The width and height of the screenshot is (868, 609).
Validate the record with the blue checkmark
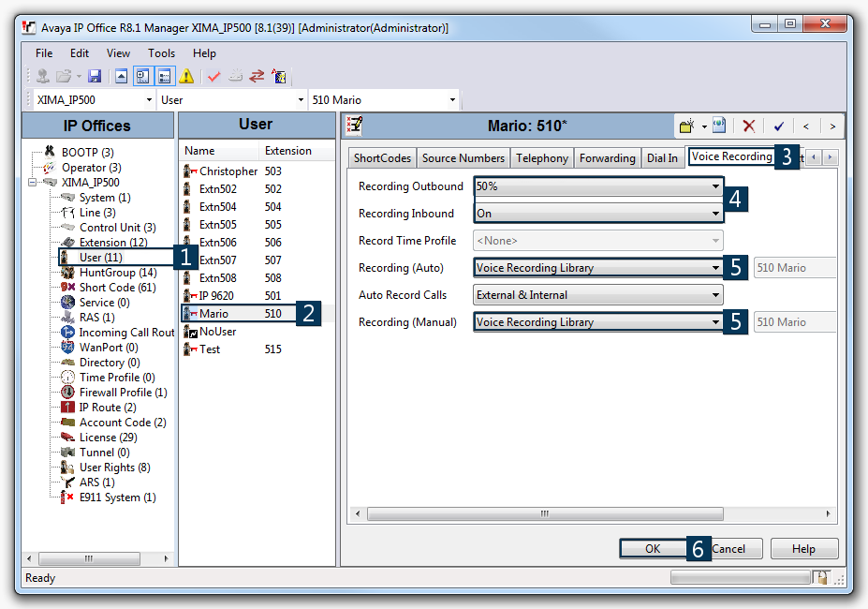(x=779, y=126)
